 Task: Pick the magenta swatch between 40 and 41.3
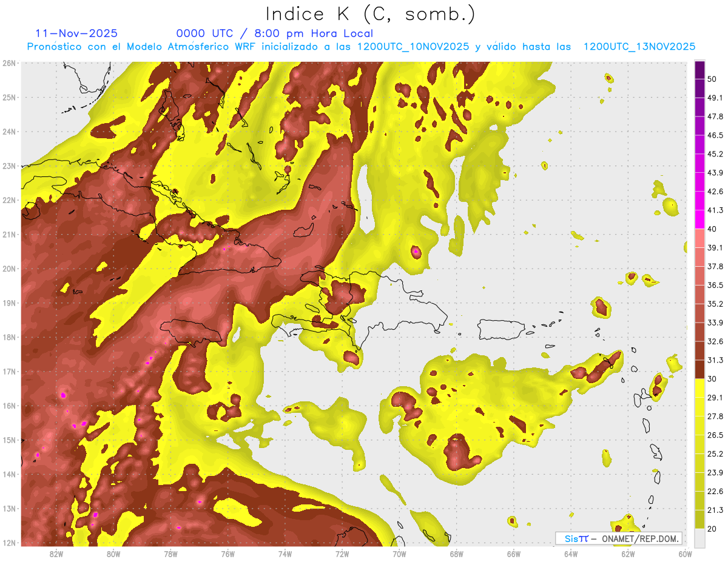click(x=699, y=219)
